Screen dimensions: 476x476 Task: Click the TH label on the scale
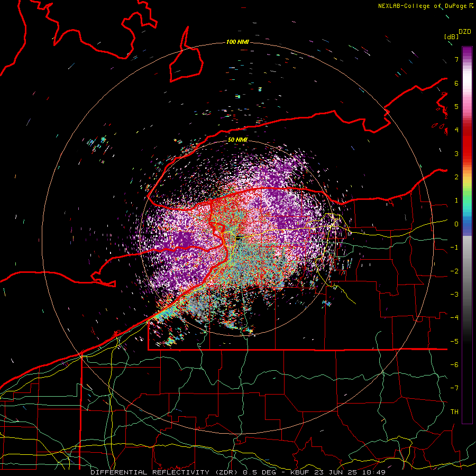(454, 412)
